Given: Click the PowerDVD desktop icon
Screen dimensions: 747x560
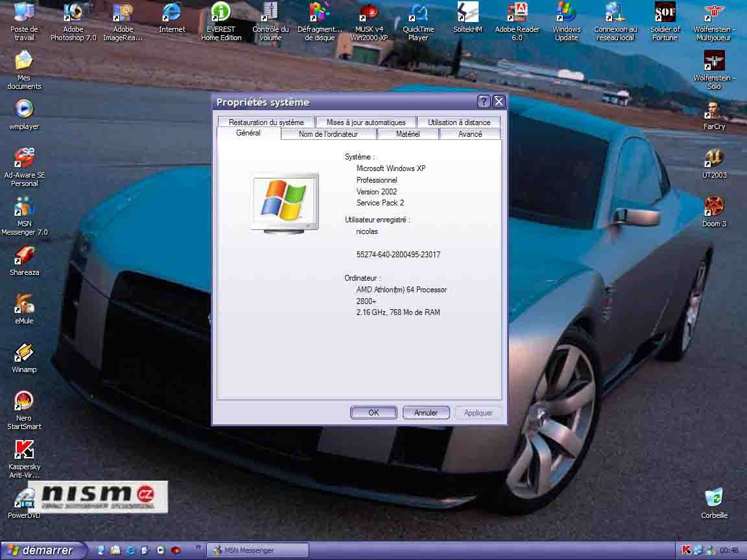Looking at the screenshot, I should pyautogui.click(x=24, y=504).
